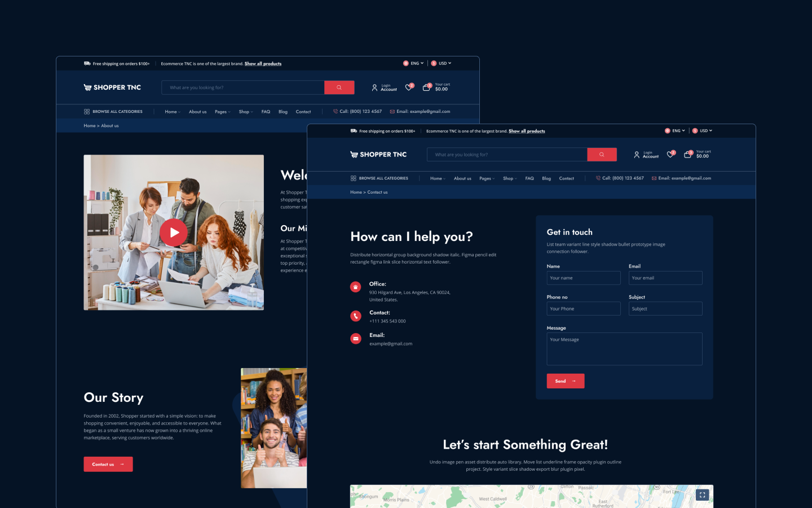This screenshot has width=812, height=508.
Task: Open the wishlist heart icon
Action: [670, 154]
